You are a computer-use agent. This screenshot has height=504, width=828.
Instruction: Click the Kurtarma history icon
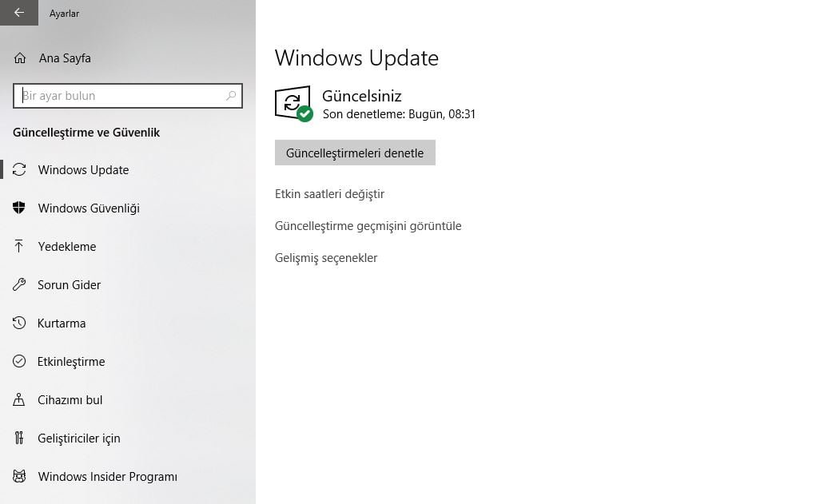19,323
